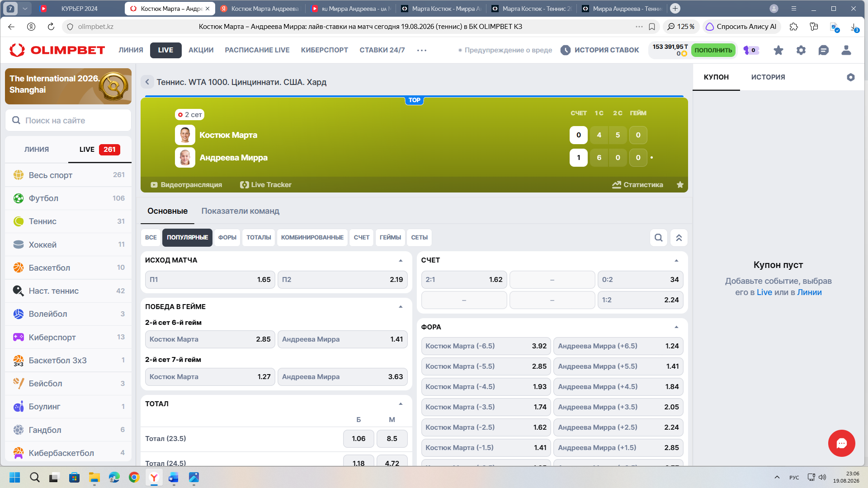Open the more menu three dots in navigation
The width and height of the screenshot is (868, 488).
[x=422, y=50]
